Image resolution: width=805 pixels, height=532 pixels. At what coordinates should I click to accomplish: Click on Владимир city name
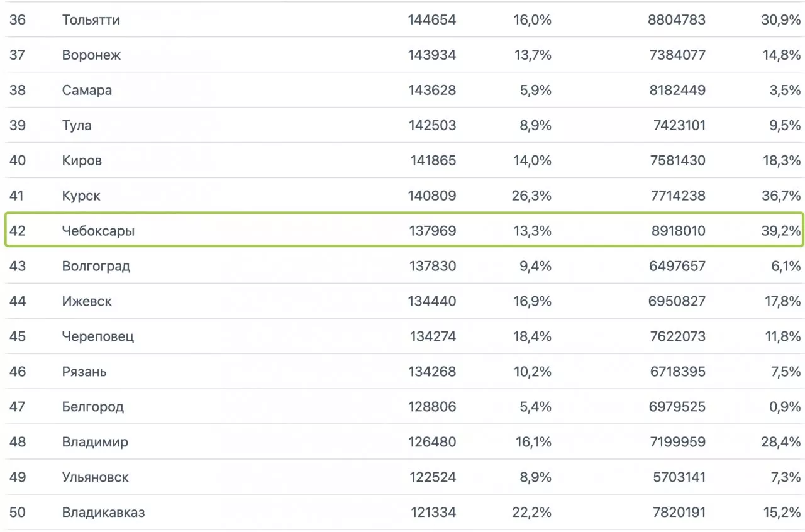coord(95,443)
